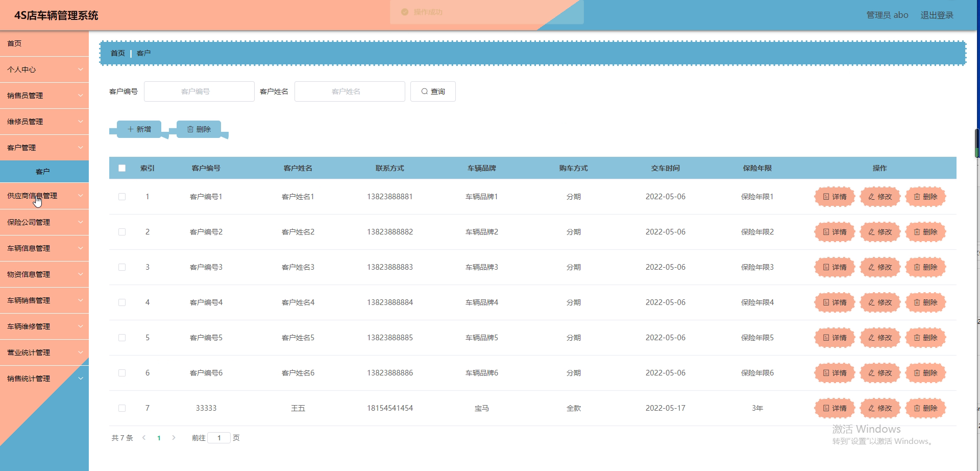
Task: Click the 新增 add button
Action: pyautogui.click(x=139, y=129)
